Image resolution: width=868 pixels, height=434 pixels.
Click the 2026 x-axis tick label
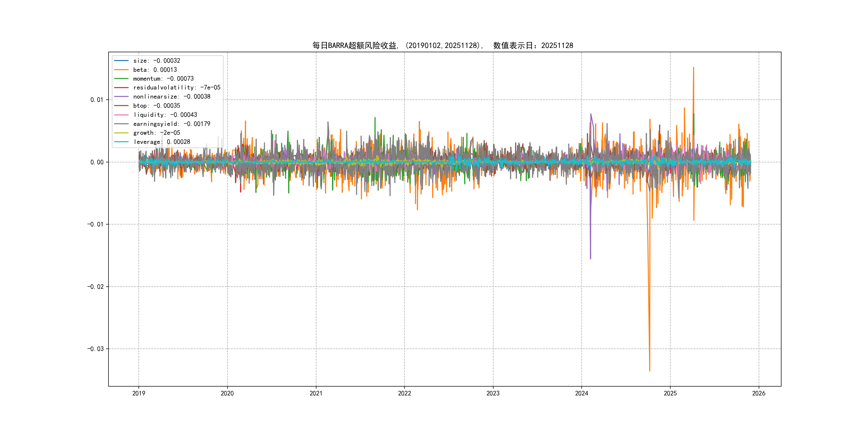click(x=758, y=393)
